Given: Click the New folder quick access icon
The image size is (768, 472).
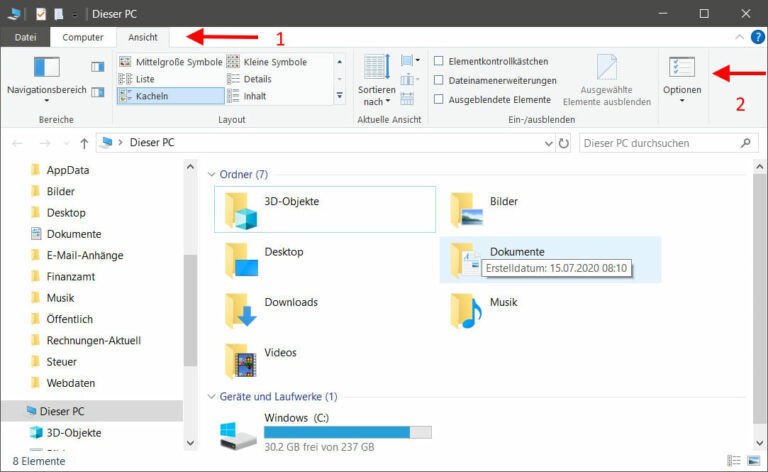Looking at the screenshot, I should pos(59,14).
